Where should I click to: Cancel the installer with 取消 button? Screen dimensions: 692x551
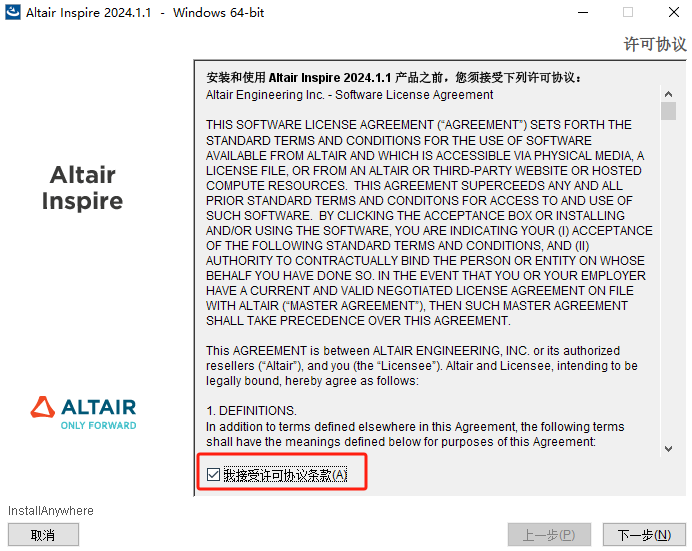pyautogui.click(x=43, y=535)
